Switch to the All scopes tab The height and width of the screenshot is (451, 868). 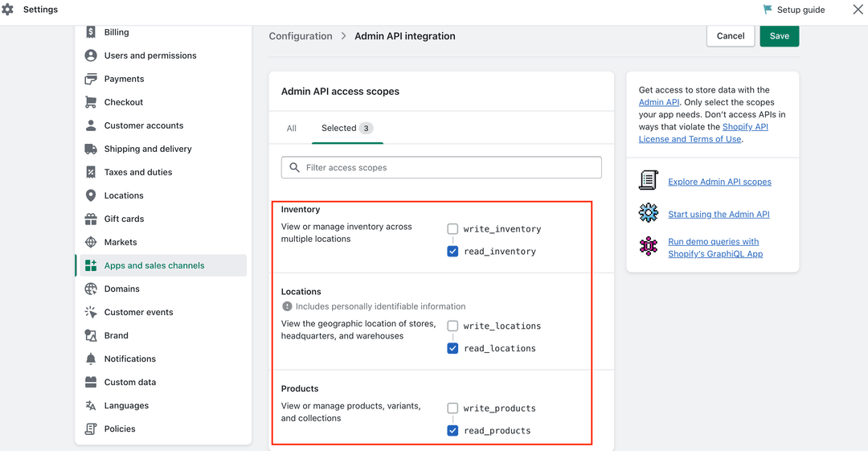[x=291, y=128]
